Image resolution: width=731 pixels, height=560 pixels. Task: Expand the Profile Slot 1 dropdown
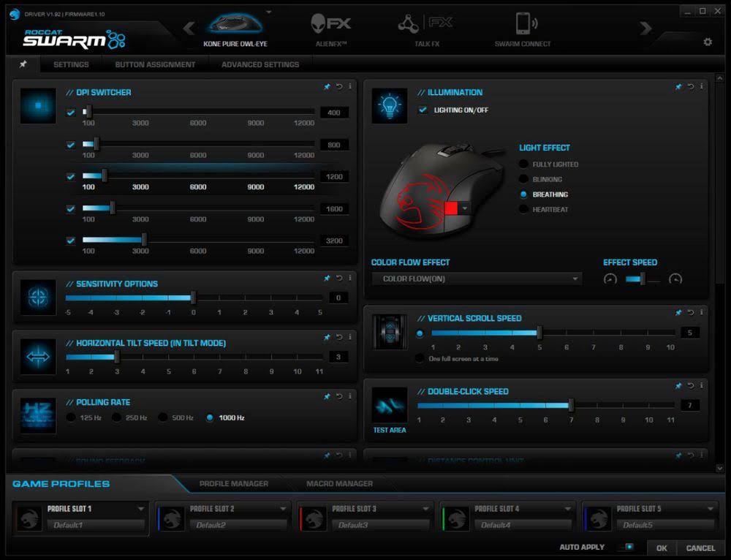[141, 509]
